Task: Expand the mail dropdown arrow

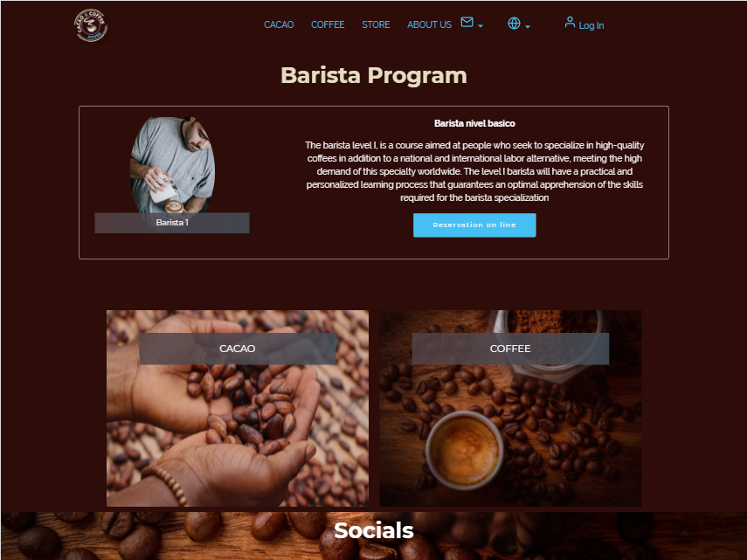Action: pos(481,26)
